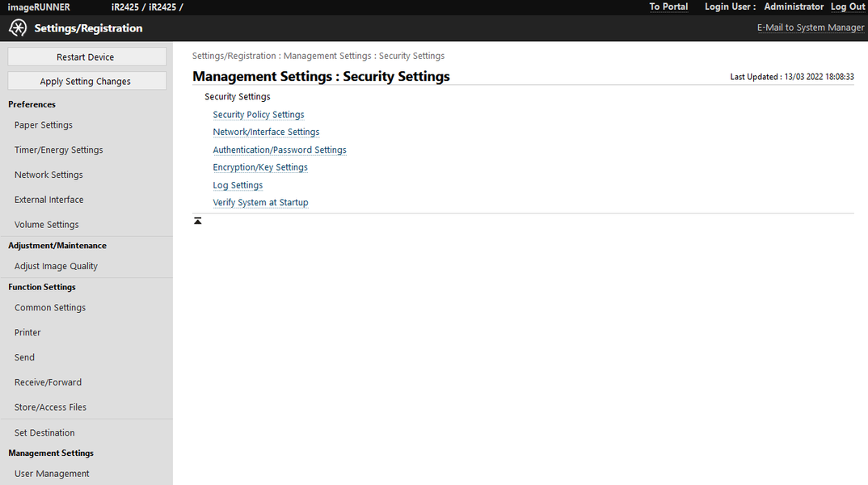Open User Management in sidebar
The image size is (868, 485).
[52, 474]
